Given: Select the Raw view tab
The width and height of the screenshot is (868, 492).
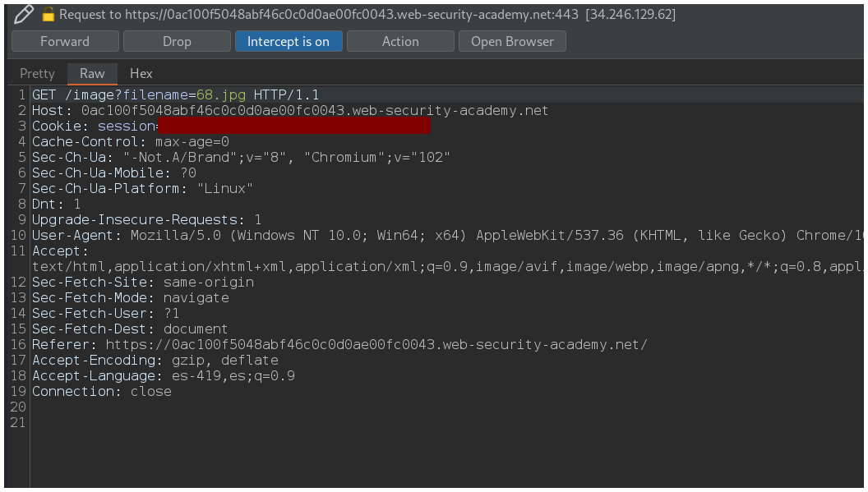Looking at the screenshot, I should (92, 73).
